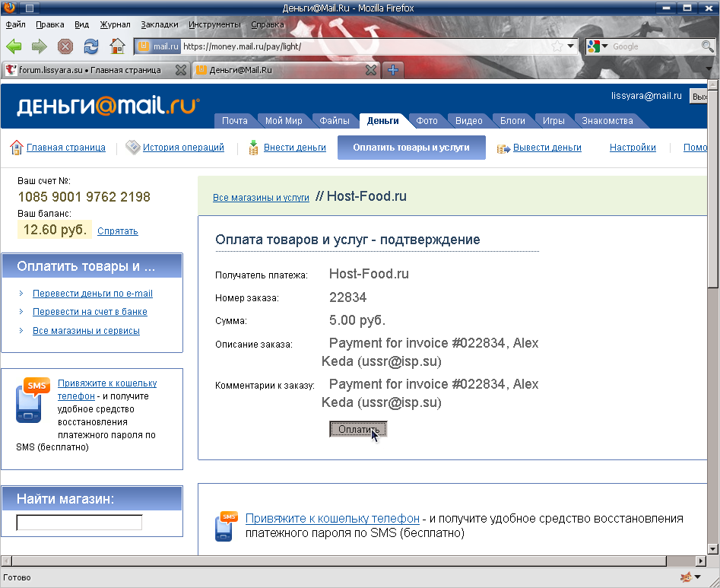Switch to forum.lissyara.su tab

[90, 70]
